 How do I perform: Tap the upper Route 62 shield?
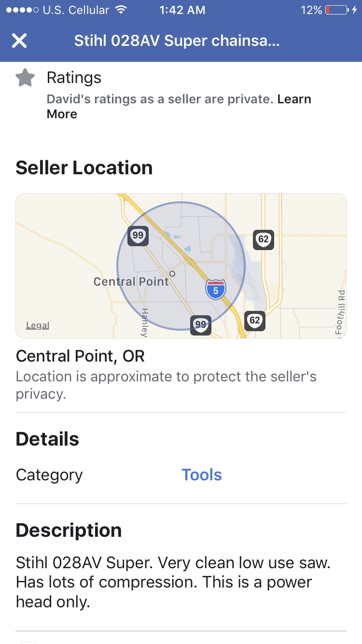pos(264,239)
